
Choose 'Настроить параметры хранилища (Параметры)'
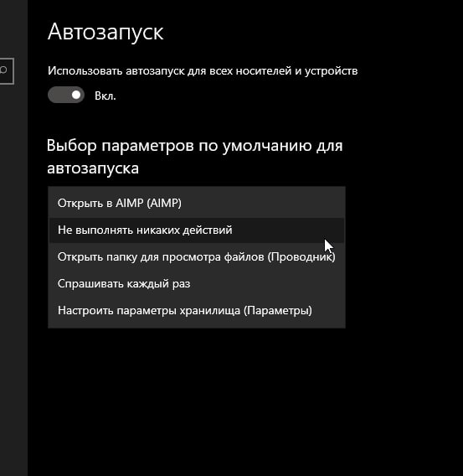click(197, 311)
